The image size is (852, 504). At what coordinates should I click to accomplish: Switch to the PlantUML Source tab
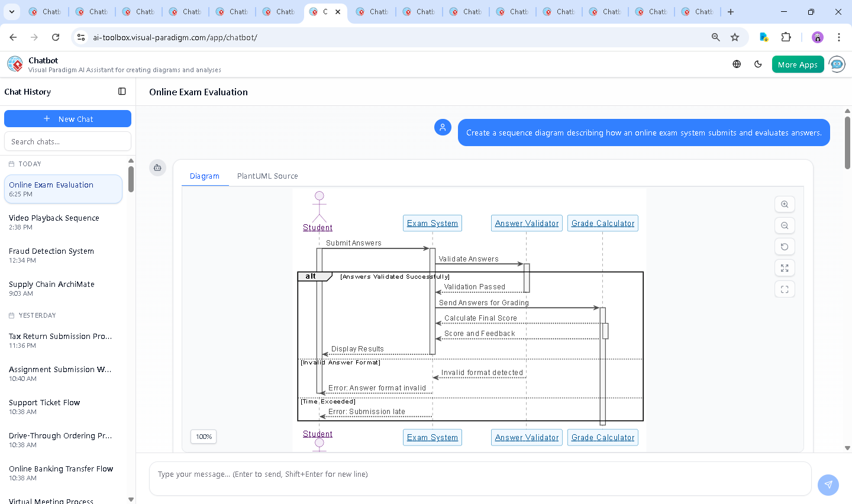pos(267,176)
